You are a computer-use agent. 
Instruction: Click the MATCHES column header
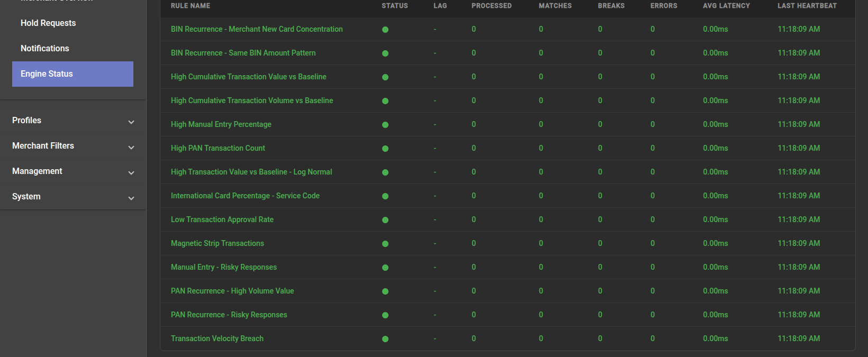coord(555,6)
